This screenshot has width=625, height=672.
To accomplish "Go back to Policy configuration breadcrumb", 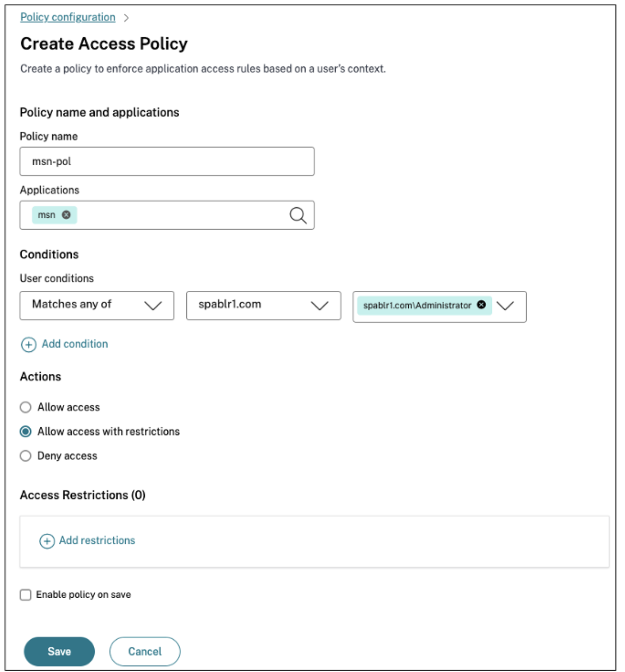I will coord(68,17).
